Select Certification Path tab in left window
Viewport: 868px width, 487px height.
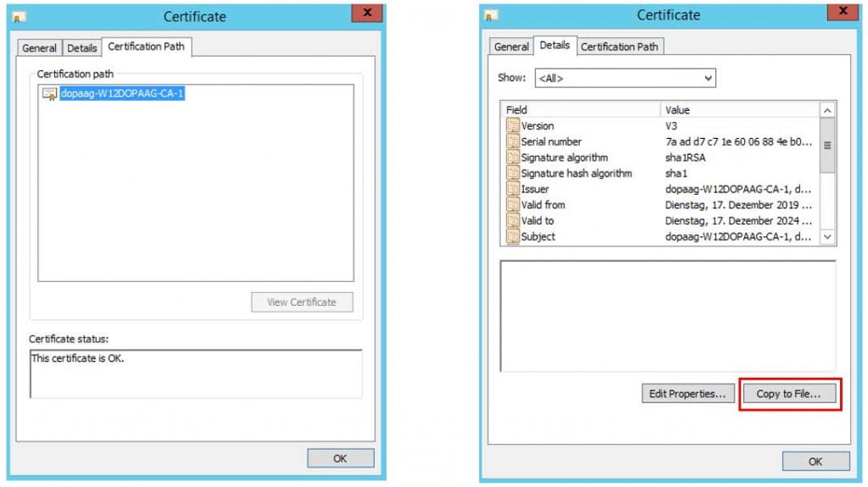click(146, 47)
